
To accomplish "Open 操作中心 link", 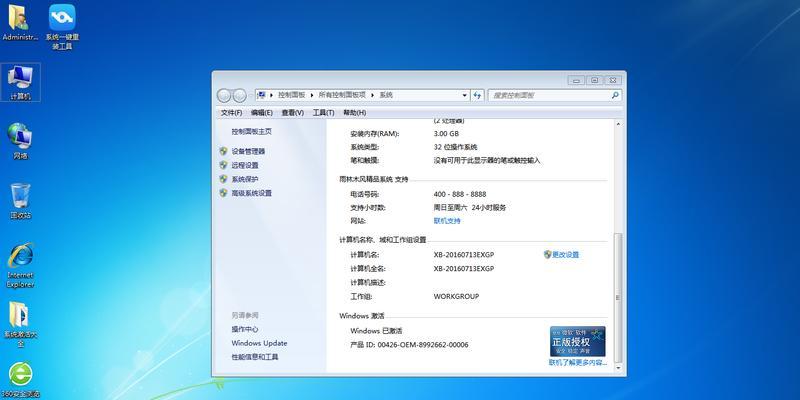I will coord(245,329).
